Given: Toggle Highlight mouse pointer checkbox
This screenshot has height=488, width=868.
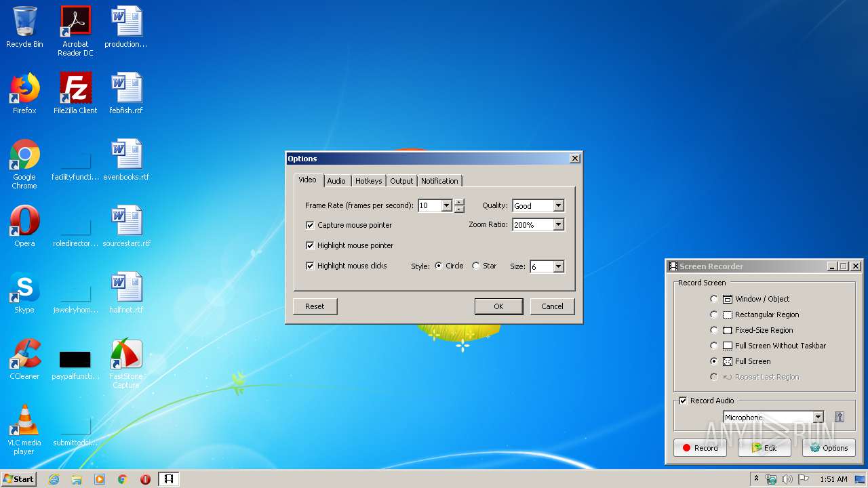Looking at the screenshot, I should click(x=310, y=245).
